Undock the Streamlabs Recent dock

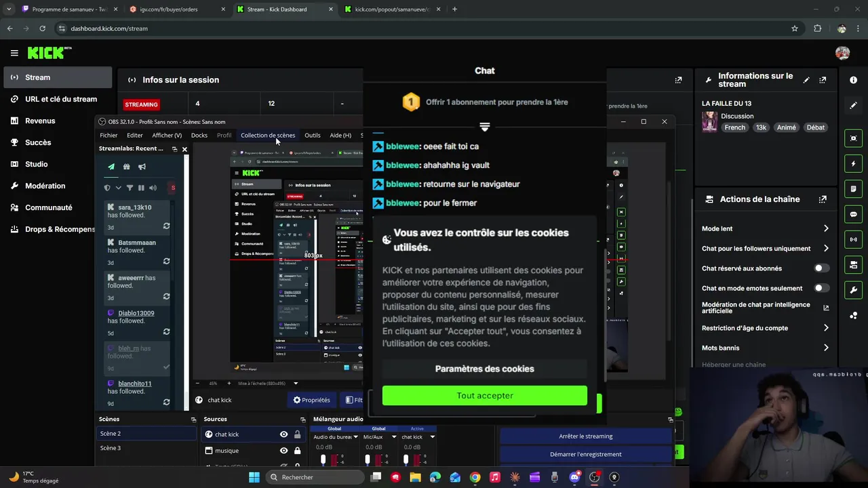click(x=174, y=149)
